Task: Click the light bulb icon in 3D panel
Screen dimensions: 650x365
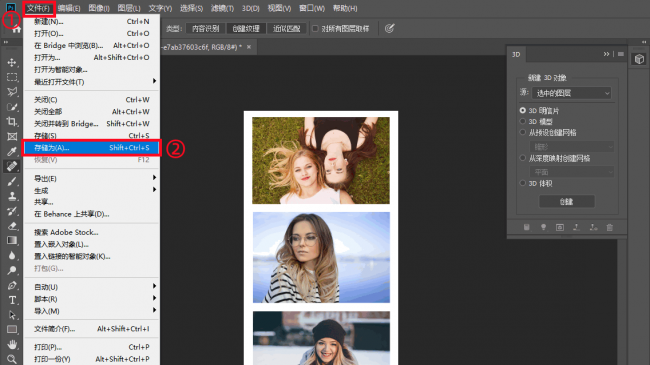Action: pyautogui.click(x=543, y=227)
